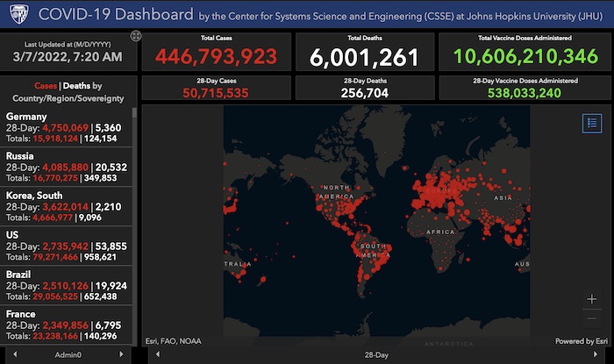Screen dimensions: 614x364
Task: Click the North America label on the map
Action: coord(336,192)
